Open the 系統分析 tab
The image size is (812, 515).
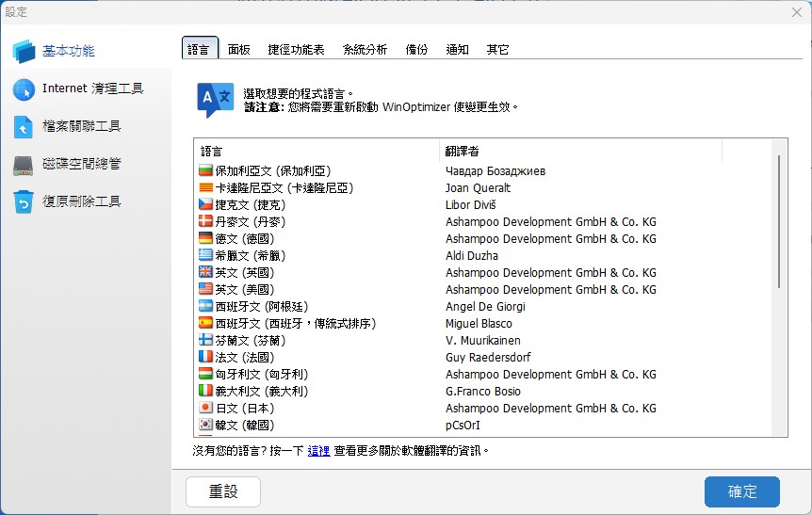point(365,50)
